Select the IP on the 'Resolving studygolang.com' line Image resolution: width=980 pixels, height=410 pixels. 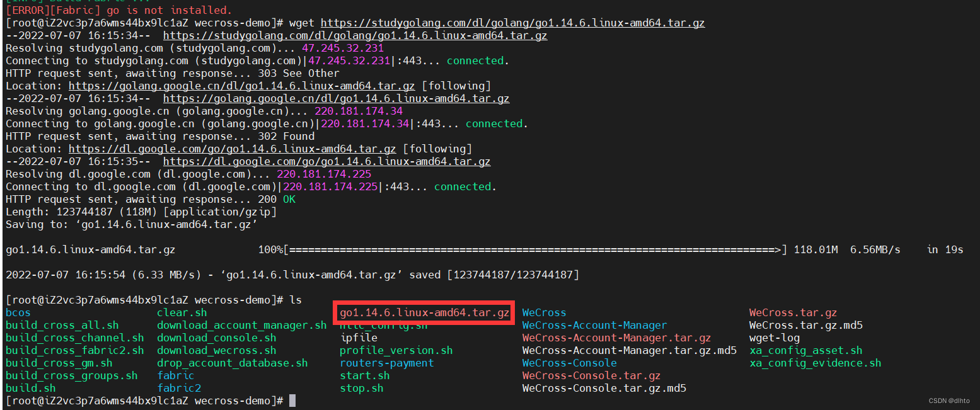pyautogui.click(x=343, y=48)
